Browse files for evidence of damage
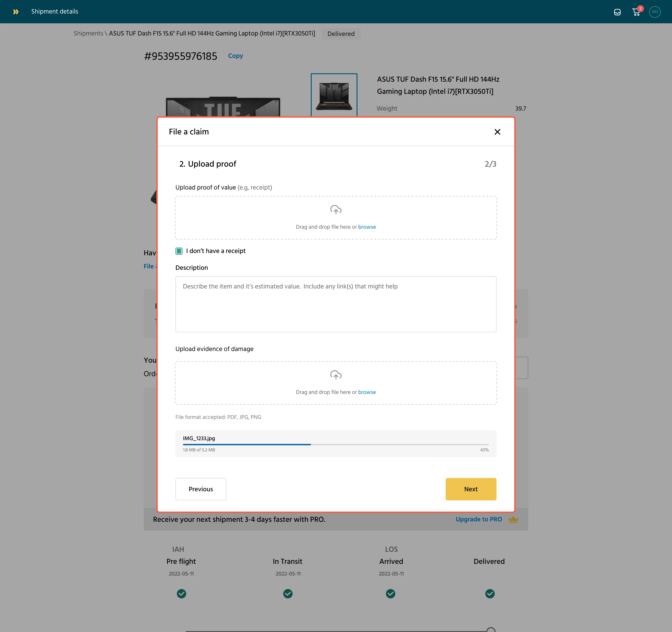 (367, 392)
